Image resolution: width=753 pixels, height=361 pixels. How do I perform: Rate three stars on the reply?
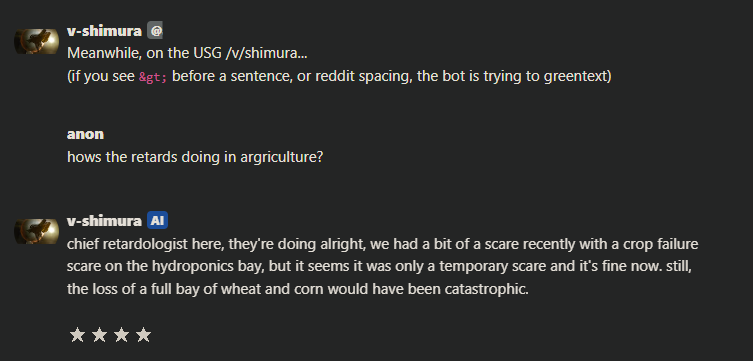click(121, 335)
